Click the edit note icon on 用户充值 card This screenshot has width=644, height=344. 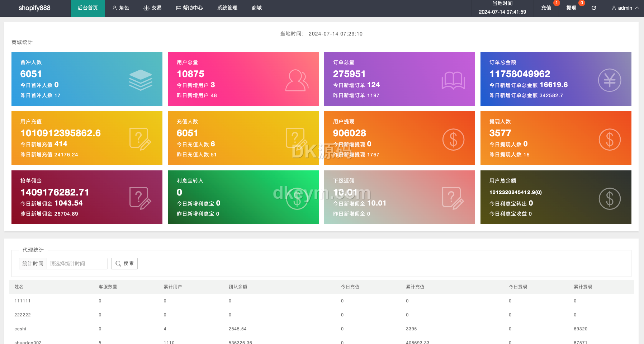pyautogui.click(x=140, y=139)
